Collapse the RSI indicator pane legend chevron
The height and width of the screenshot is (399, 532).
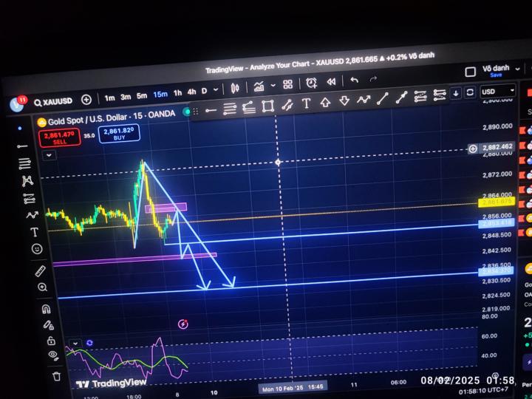pos(75,344)
